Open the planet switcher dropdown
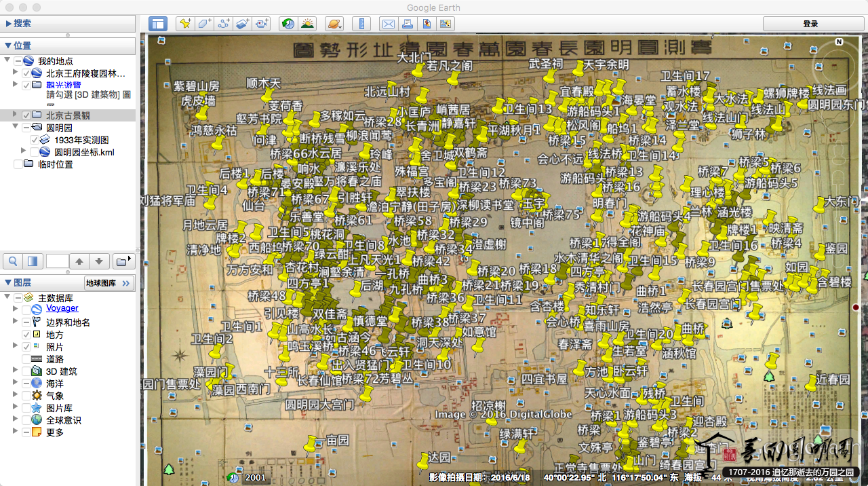Screen dimensions: 868x486 coord(334,24)
